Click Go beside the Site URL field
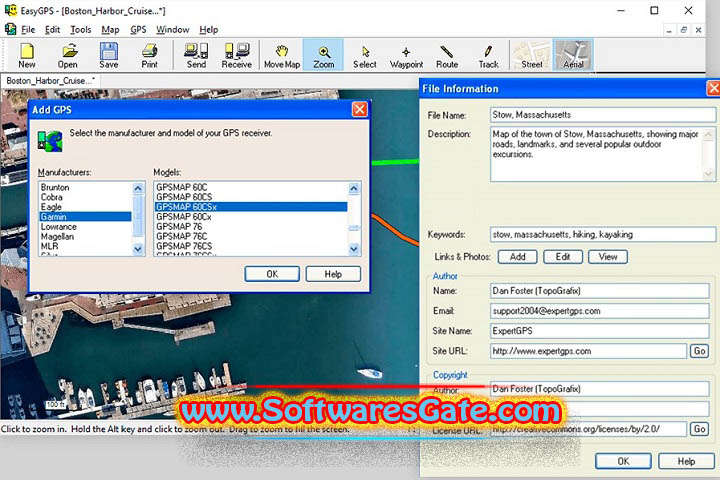Screen dimensions: 720x480 pos(699,351)
